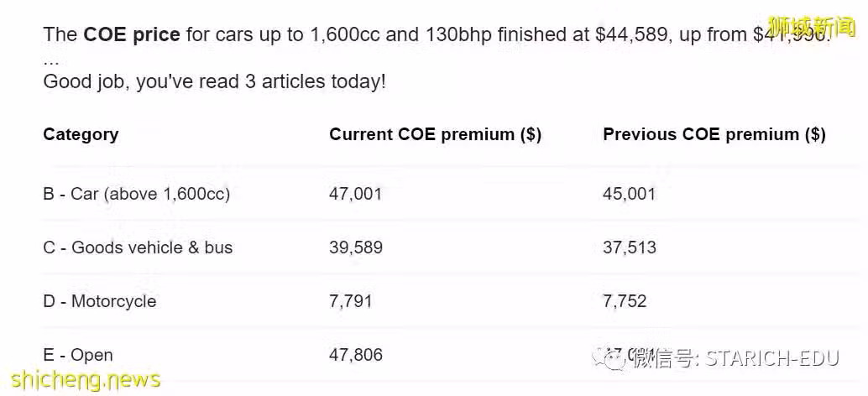Click the 47,806 Open category premium
868x396 pixels.
[x=356, y=355]
